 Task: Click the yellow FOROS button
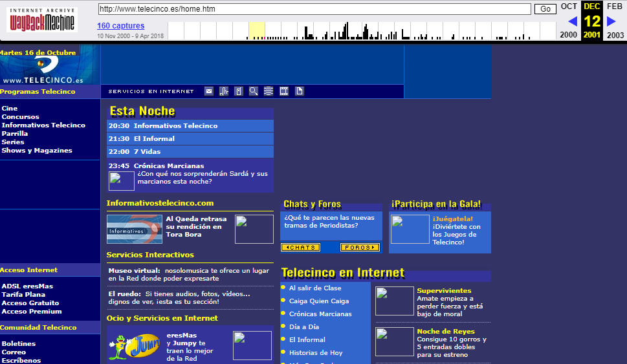(360, 248)
